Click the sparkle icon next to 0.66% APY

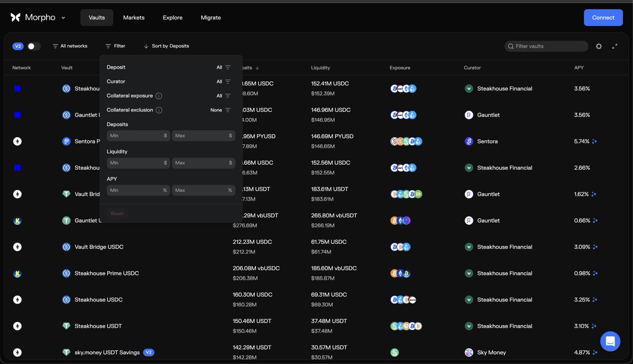[x=594, y=221]
